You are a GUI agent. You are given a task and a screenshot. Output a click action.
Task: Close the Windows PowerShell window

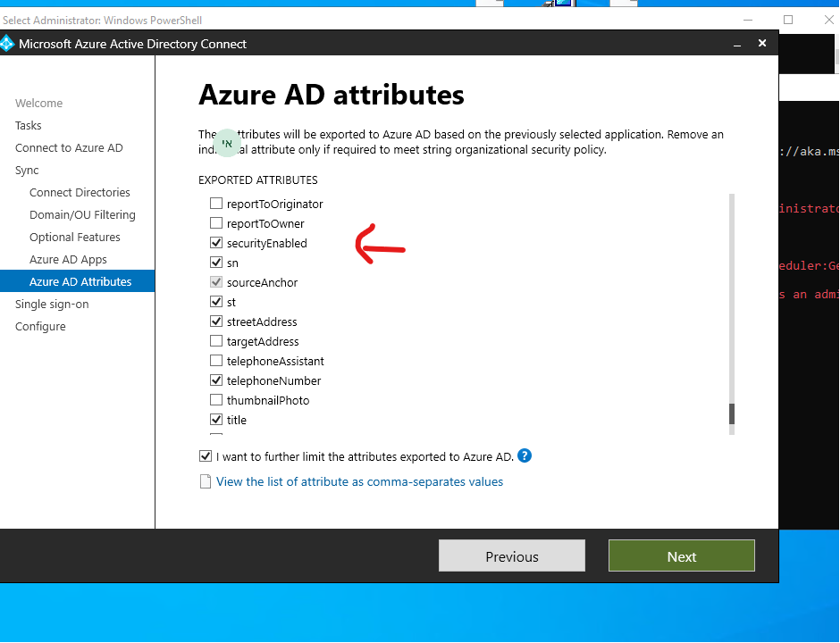pyautogui.click(x=828, y=20)
